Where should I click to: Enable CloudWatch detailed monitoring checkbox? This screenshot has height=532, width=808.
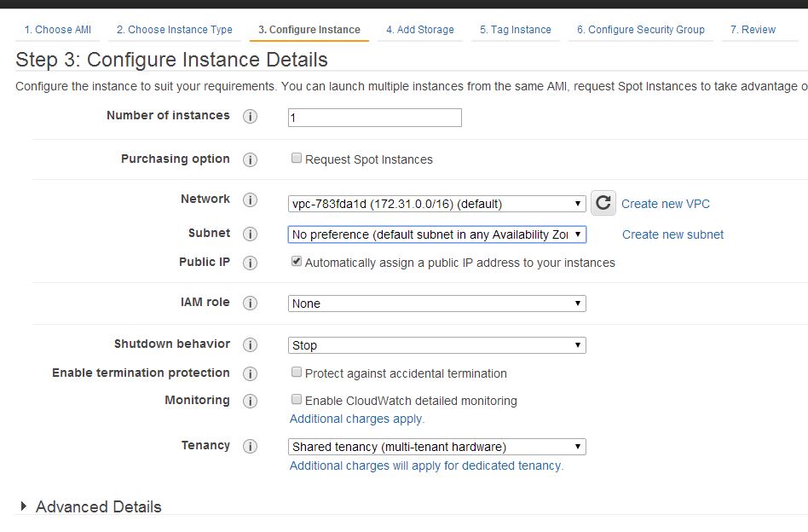(297, 400)
